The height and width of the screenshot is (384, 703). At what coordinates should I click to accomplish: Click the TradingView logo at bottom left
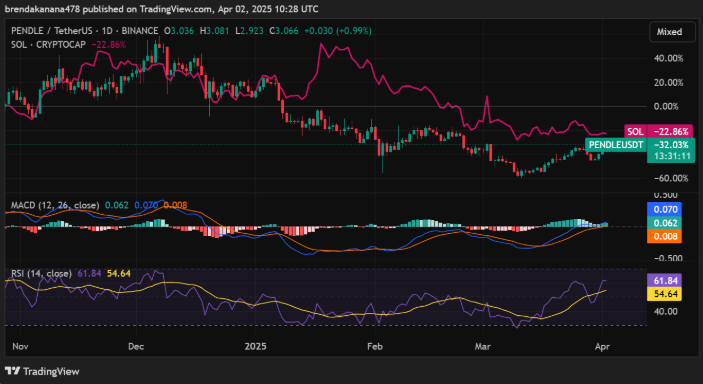coord(42,371)
